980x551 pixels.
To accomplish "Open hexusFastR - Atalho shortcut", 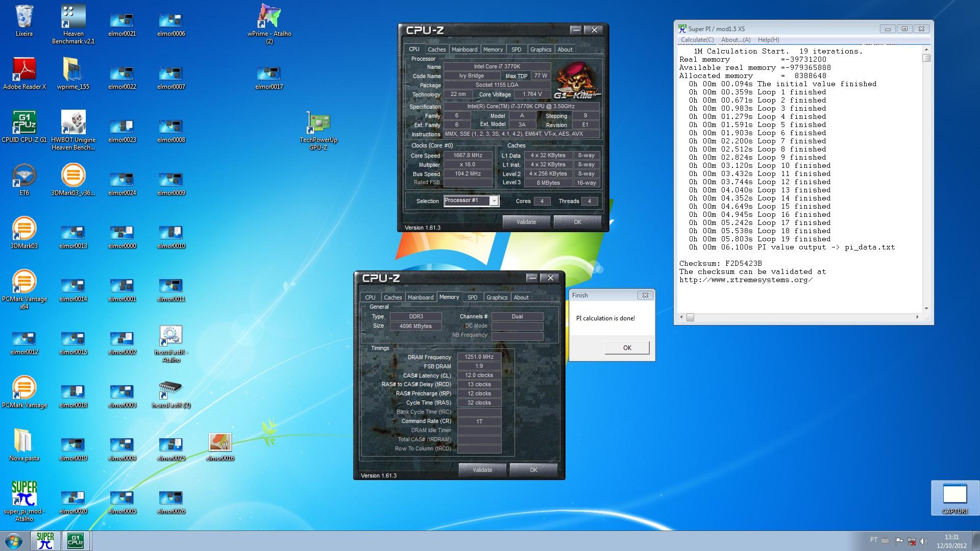I will (171, 343).
